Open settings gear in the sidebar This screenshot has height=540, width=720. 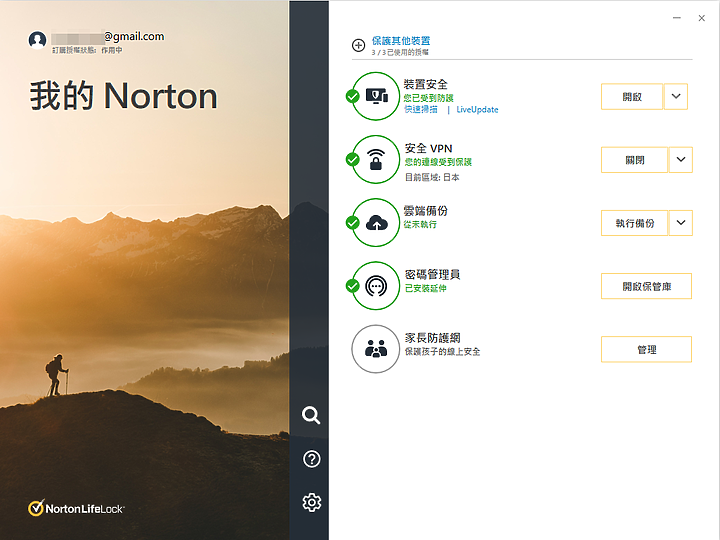312,502
